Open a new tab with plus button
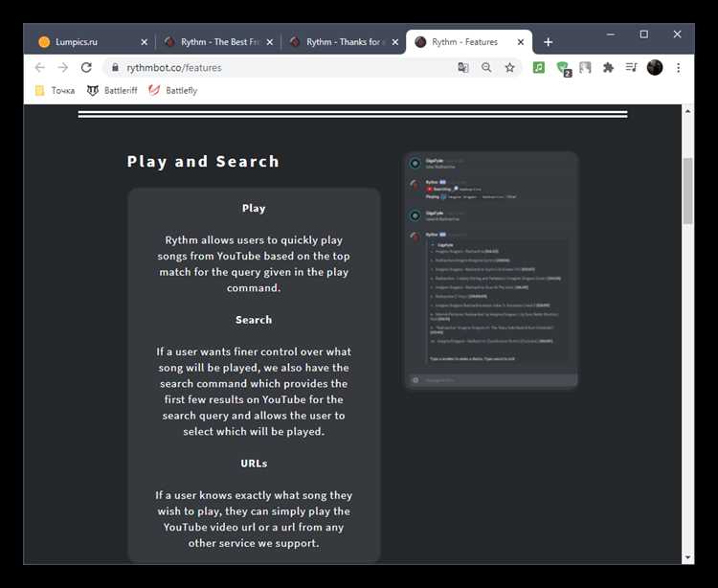The width and height of the screenshot is (718, 588). (x=549, y=42)
